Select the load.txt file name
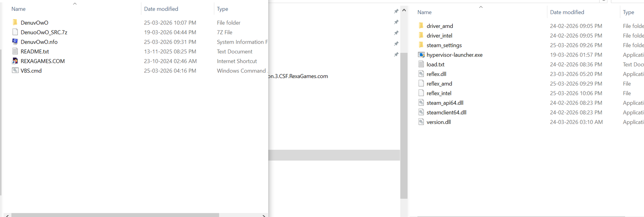The width and height of the screenshot is (644, 217). coord(435,64)
